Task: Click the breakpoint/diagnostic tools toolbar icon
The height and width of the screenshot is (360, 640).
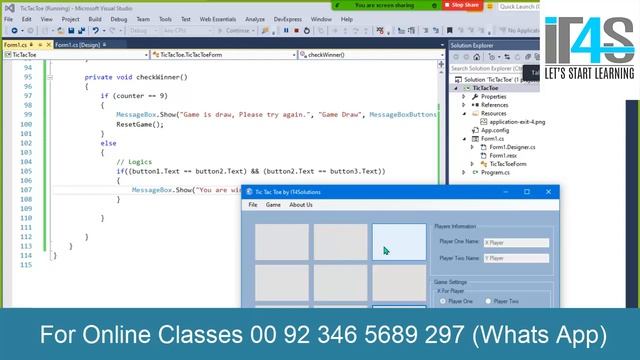Action: coord(380,31)
